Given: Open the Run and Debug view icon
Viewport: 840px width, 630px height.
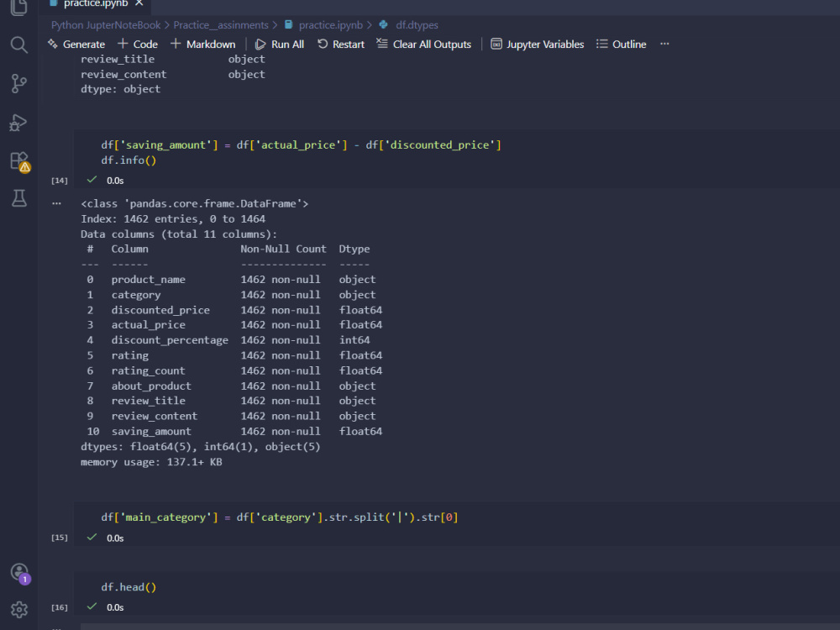Looking at the screenshot, I should [x=18, y=123].
